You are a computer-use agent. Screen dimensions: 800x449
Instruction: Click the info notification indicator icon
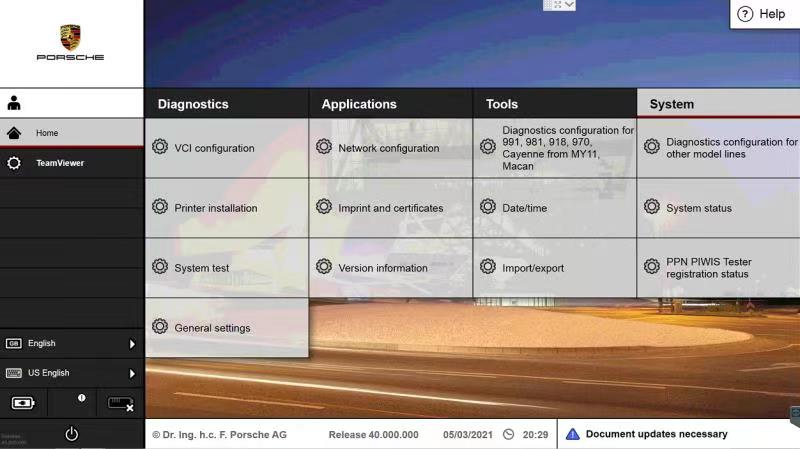(82, 397)
